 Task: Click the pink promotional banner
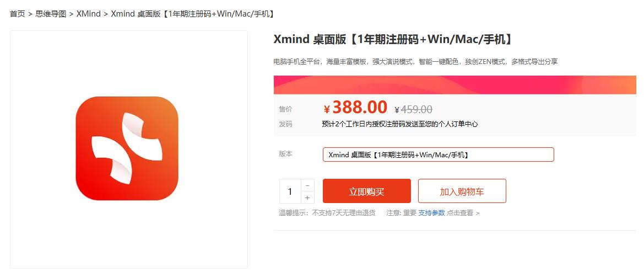coord(454,85)
